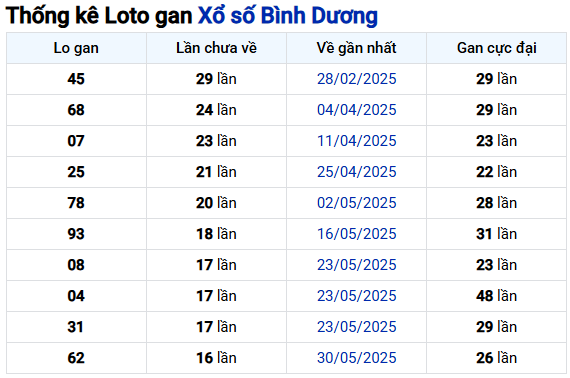Screen dimensions: 570x378
Task: Open the 23/05/2025 link in row 04
Action: (x=356, y=296)
